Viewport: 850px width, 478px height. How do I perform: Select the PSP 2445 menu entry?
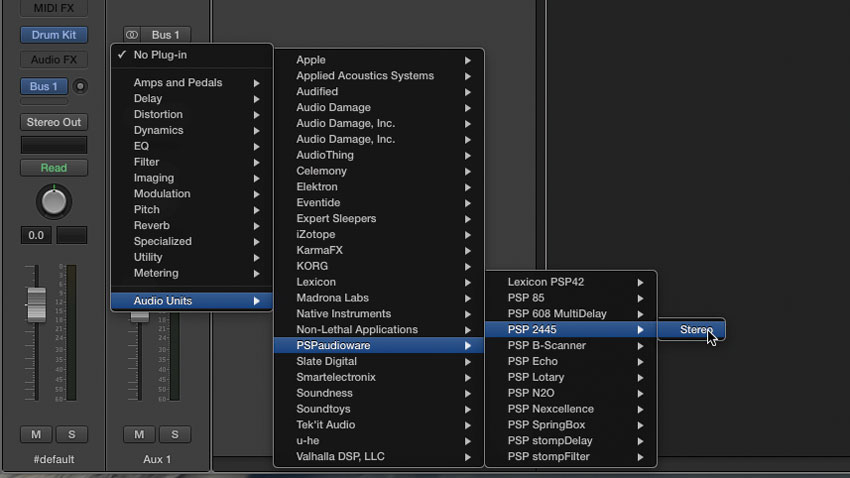pos(571,330)
